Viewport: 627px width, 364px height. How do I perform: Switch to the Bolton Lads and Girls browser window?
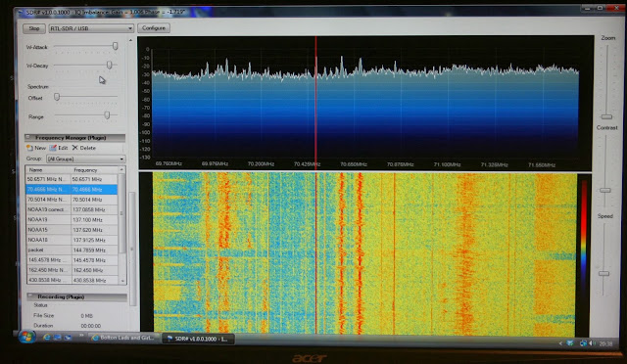pyautogui.click(x=124, y=338)
